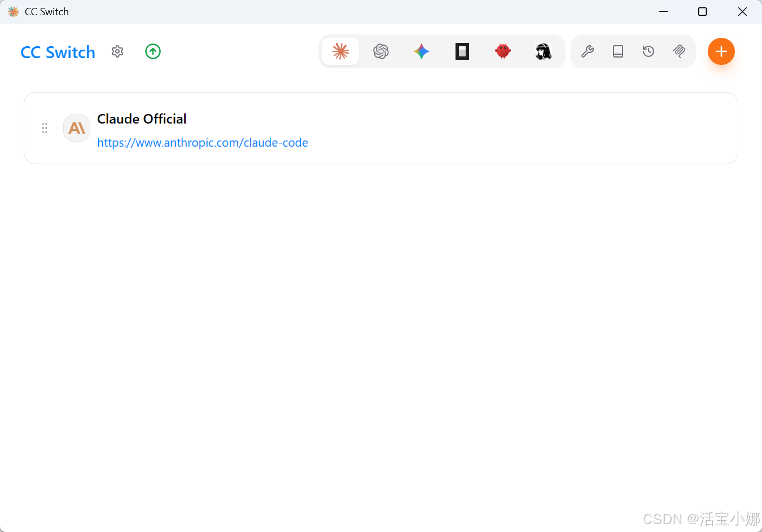Image resolution: width=762 pixels, height=532 pixels.
Task: Open the history clock icon
Action: [649, 51]
